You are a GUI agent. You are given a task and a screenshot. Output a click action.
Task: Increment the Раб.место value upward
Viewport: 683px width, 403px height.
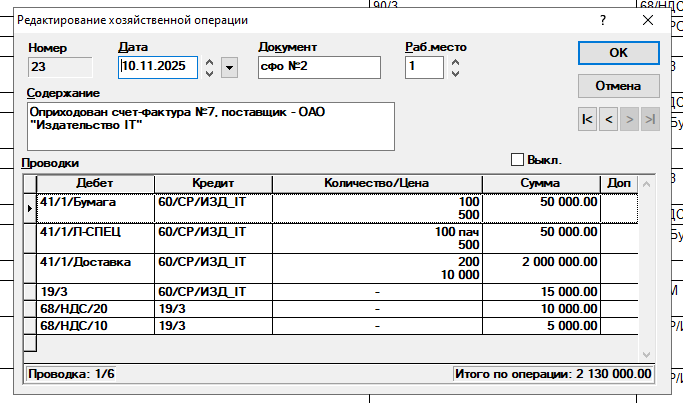[456, 61]
